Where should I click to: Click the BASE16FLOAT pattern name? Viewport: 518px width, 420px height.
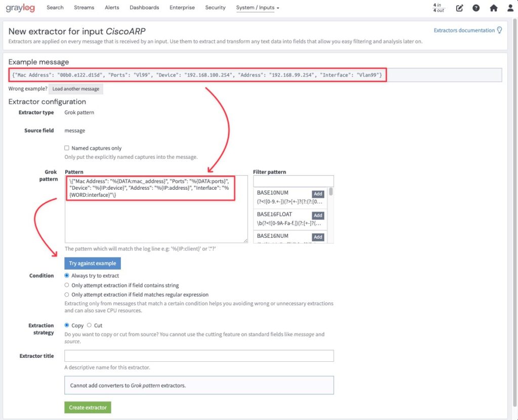click(275, 214)
